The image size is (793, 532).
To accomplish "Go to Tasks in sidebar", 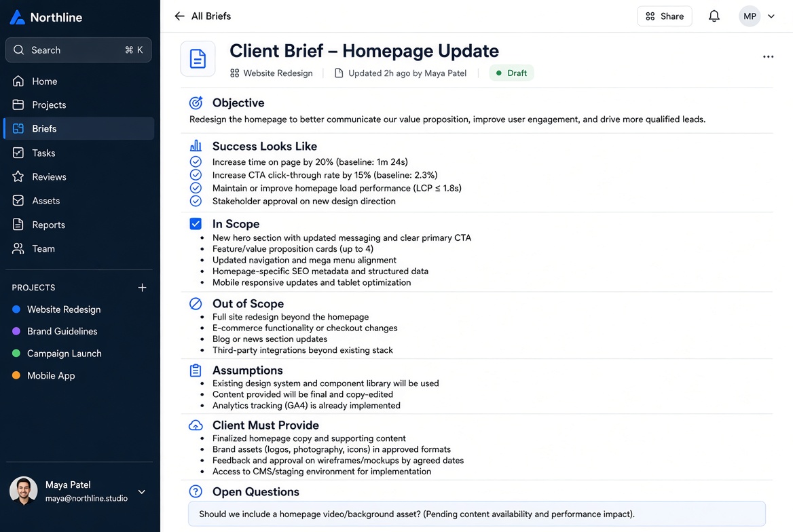I will pyautogui.click(x=79, y=153).
